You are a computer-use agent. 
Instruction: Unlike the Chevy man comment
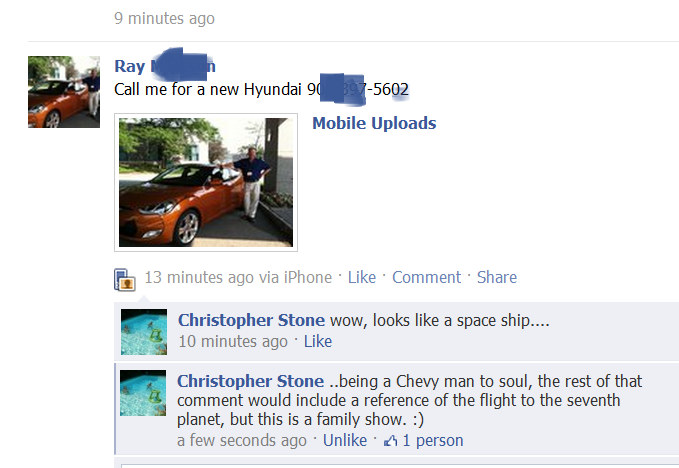[345, 440]
